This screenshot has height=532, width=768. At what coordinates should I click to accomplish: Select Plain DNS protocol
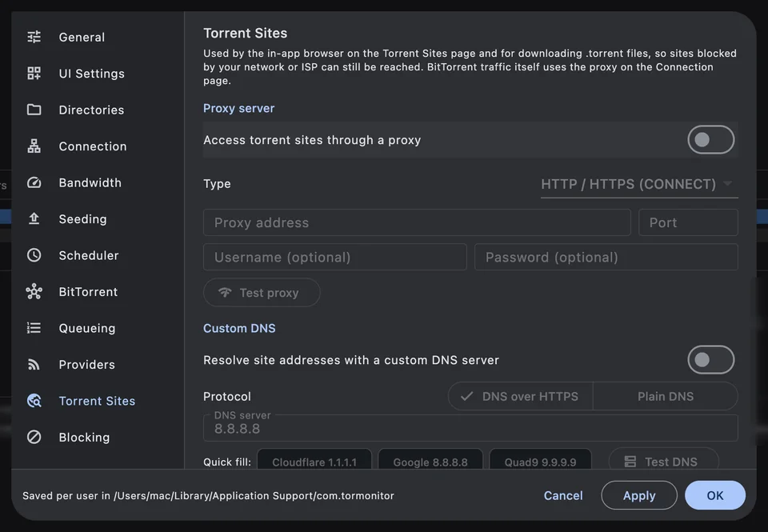point(665,396)
